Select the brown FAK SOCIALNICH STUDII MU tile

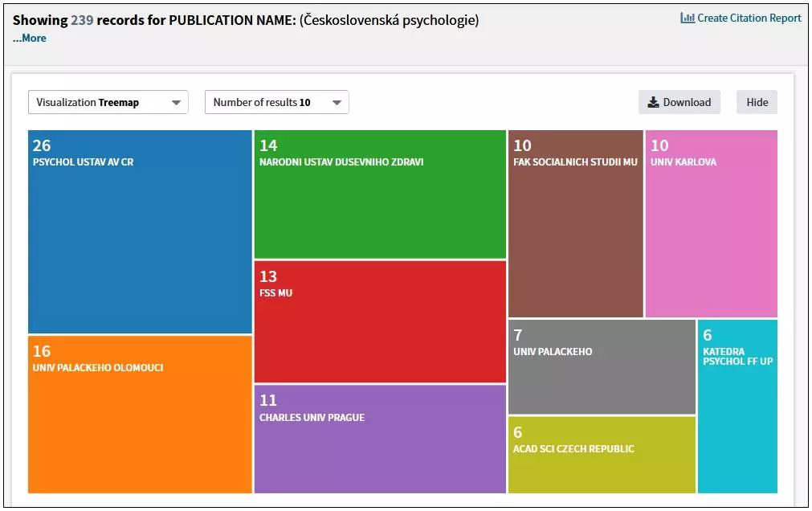tap(575, 223)
